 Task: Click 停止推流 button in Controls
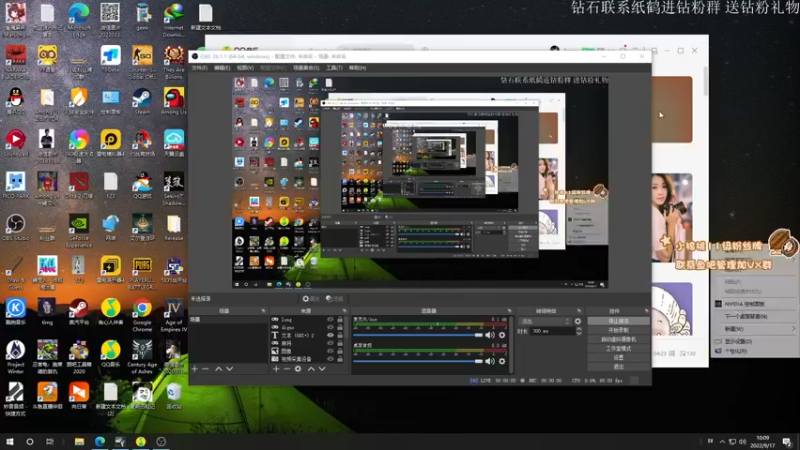tap(618, 321)
